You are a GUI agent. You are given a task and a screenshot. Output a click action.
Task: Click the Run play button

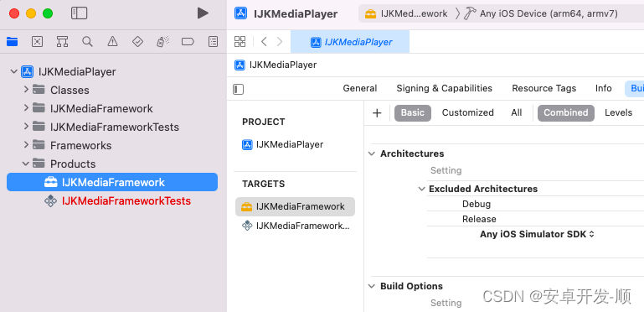pyautogui.click(x=203, y=13)
